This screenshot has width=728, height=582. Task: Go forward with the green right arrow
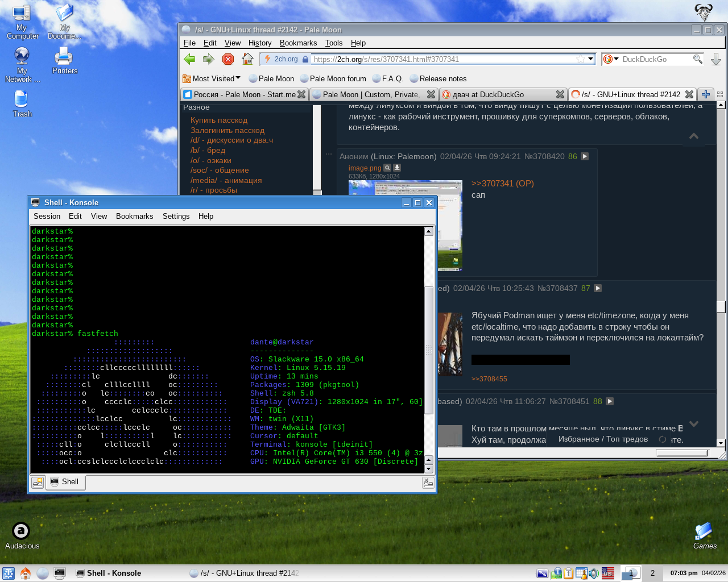coord(209,59)
